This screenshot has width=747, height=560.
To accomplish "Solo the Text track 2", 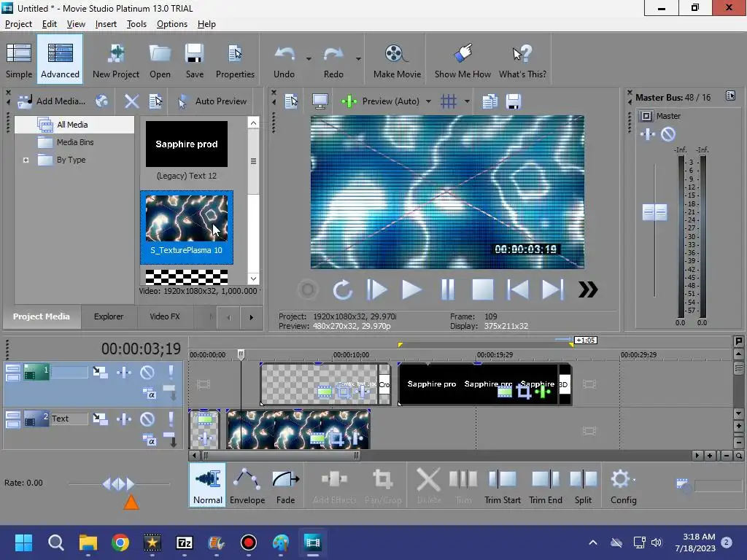I will pos(171,419).
